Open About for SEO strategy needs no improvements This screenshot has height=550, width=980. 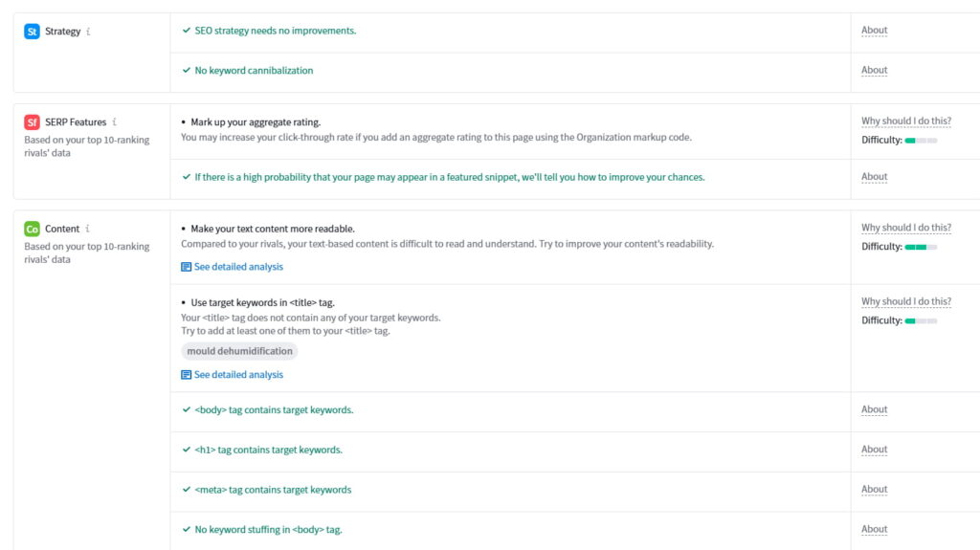click(875, 30)
